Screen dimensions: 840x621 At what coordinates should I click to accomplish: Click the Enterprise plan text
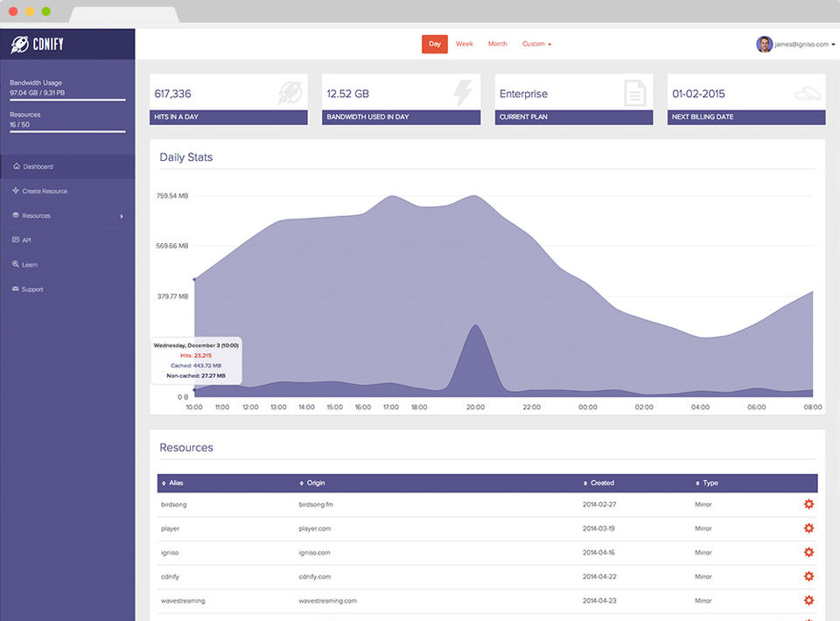(x=523, y=94)
